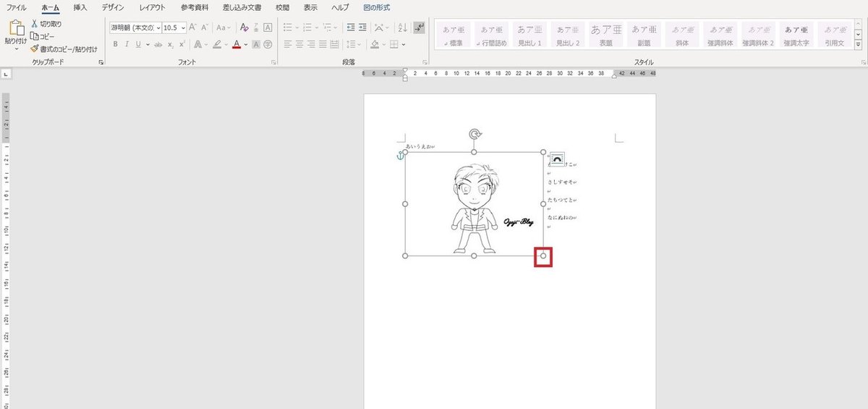The image size is (868, 409).
Task: Increase font size with the larger A icon
Action: 193,28
